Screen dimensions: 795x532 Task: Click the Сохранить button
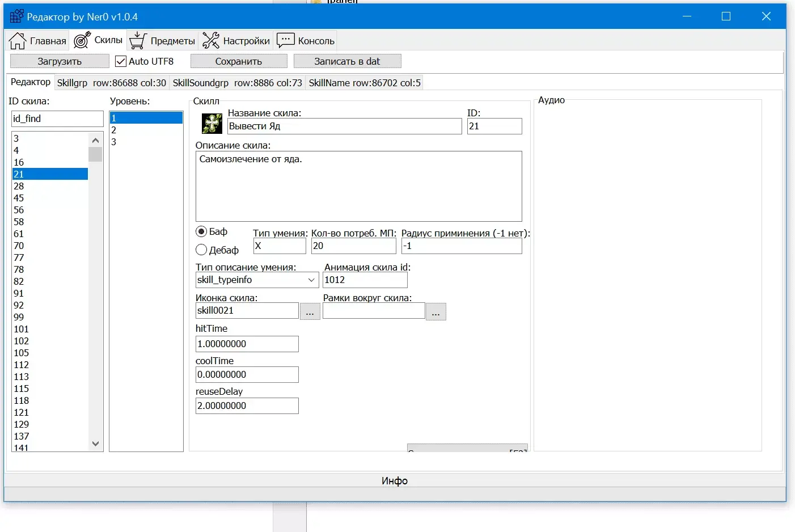pos(239,61)
